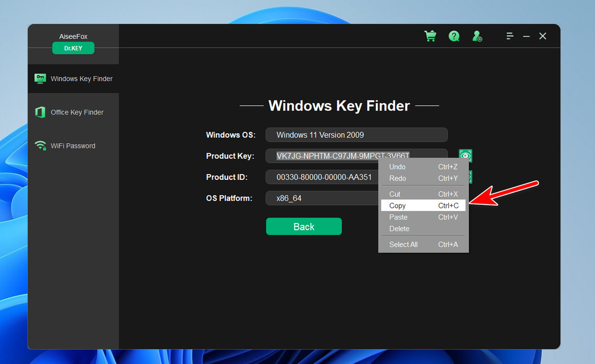Click the Dr.KEY badge in sidebar
595x364 pixels.
[x=73, y=48]
